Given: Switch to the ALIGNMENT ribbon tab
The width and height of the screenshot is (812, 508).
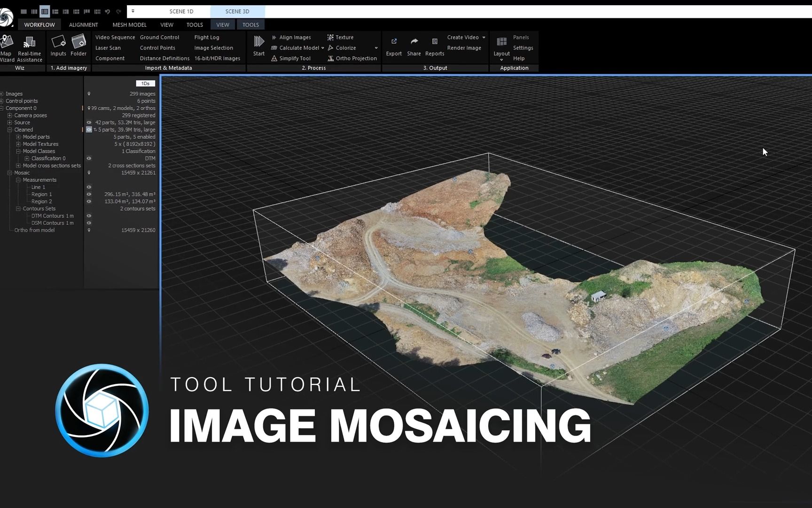Looking at the screenshot, I should click(x=83, y=24).
